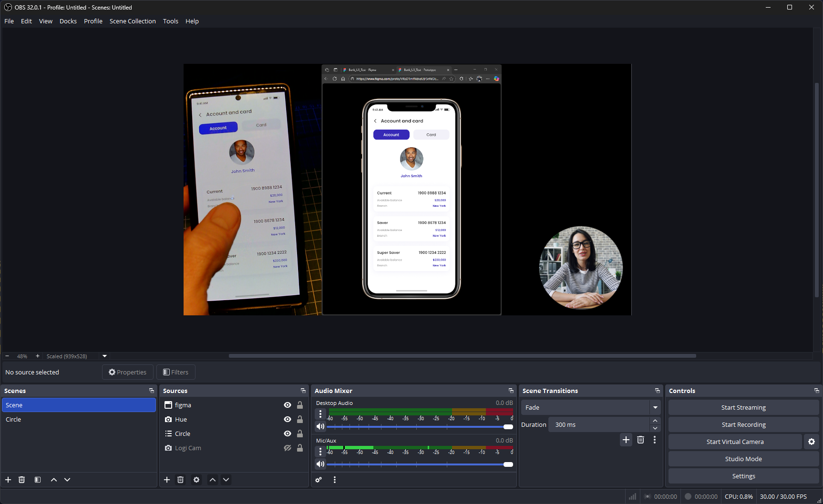Open the Scene Collection menu
823x504 pixels.
(133, 21)
